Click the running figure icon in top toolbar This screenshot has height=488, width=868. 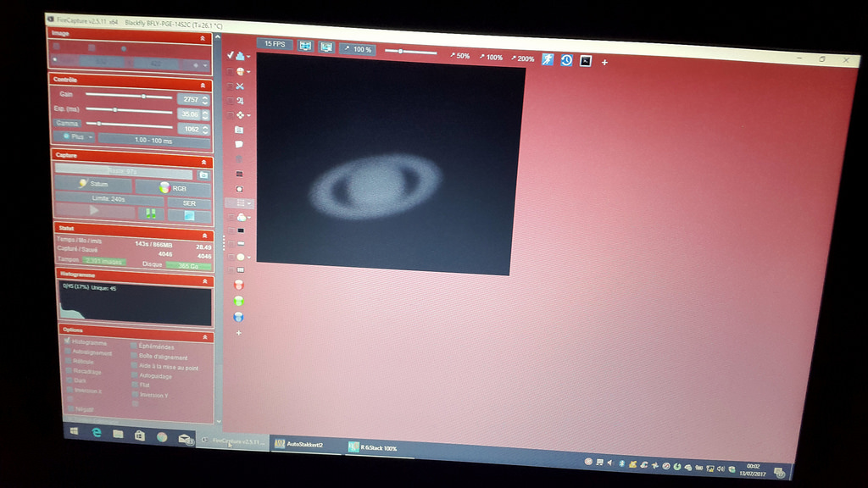[548, 59]
